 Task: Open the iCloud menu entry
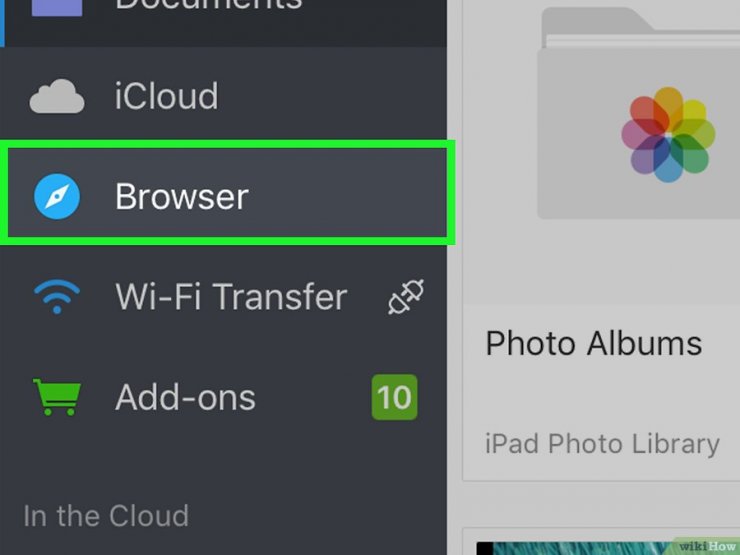coord(223,96)
